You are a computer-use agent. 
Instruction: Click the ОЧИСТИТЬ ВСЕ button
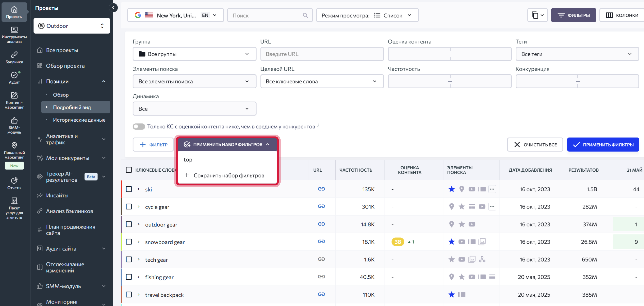tap(535, 145)
